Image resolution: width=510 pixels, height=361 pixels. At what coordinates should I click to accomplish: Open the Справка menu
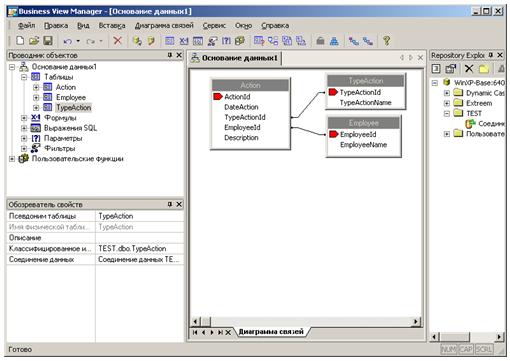click(x=275, y=26)
